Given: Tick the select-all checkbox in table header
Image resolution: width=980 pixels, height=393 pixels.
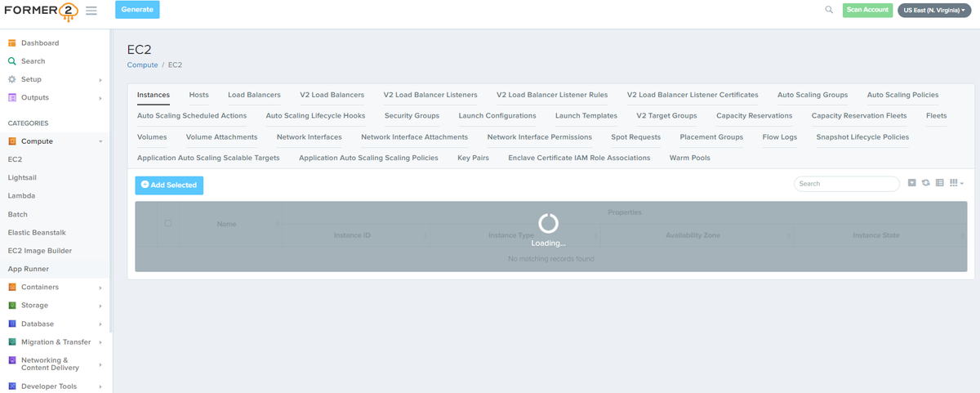Looking at the screenshot, I should [168, 223].
